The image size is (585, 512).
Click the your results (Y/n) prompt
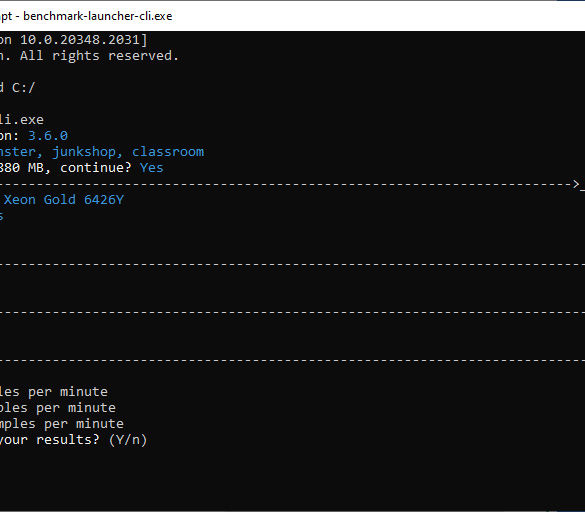73,440
